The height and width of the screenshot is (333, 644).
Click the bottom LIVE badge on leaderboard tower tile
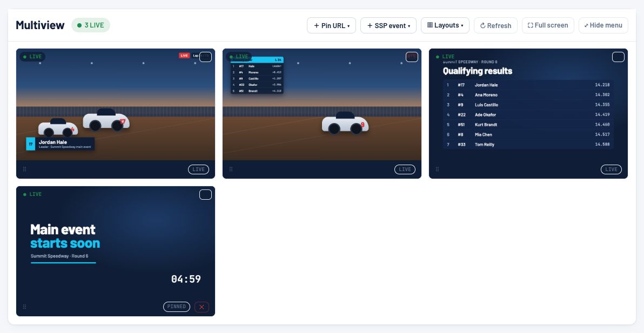(x=405, y=169)
